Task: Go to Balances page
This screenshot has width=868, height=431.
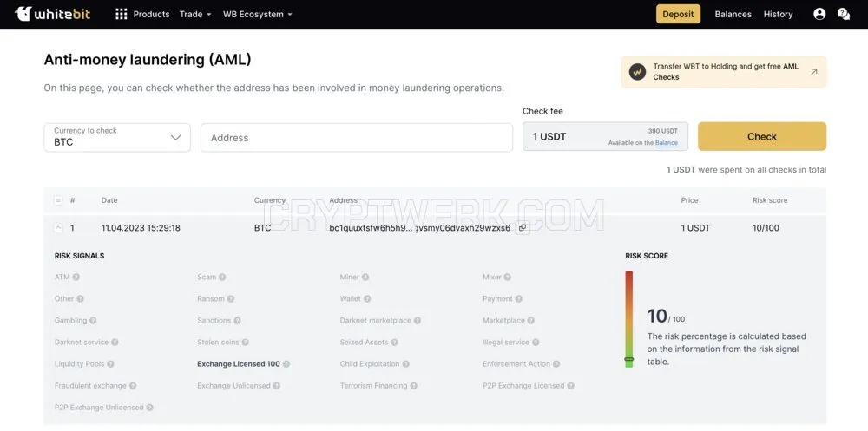Action: pos(733,15)
